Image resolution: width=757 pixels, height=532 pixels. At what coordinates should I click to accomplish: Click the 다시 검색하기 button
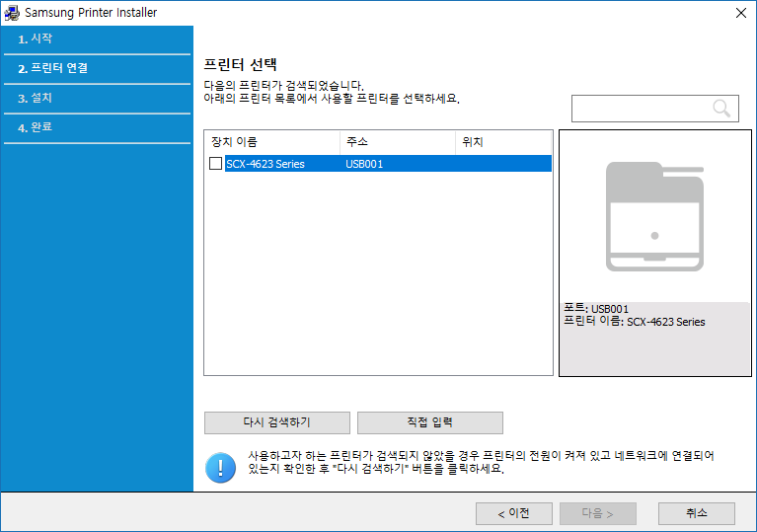[x=277, y=422]
